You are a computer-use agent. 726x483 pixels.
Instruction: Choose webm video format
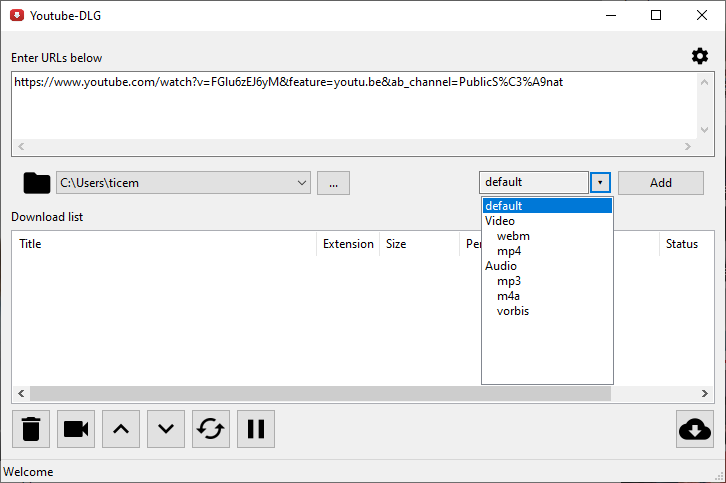click(x=513, y=236)
